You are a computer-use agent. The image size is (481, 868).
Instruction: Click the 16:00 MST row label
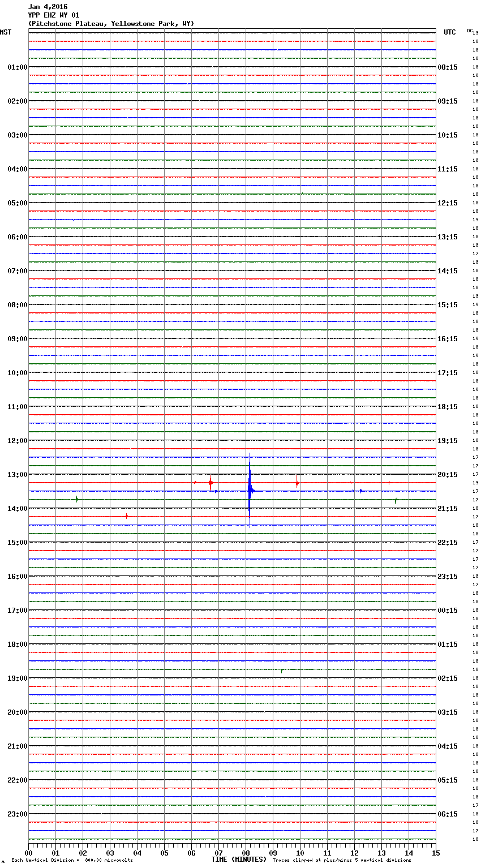[x=18, y=577]
